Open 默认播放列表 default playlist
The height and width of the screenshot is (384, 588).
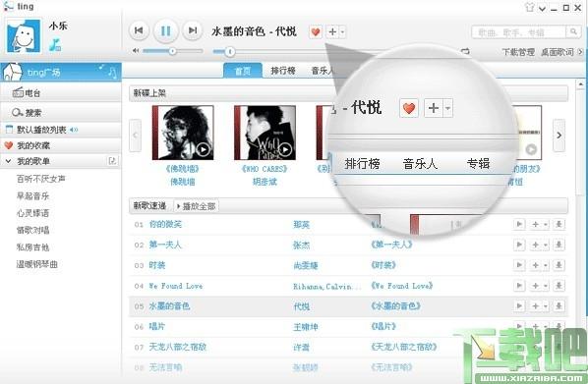click(61, 130)
